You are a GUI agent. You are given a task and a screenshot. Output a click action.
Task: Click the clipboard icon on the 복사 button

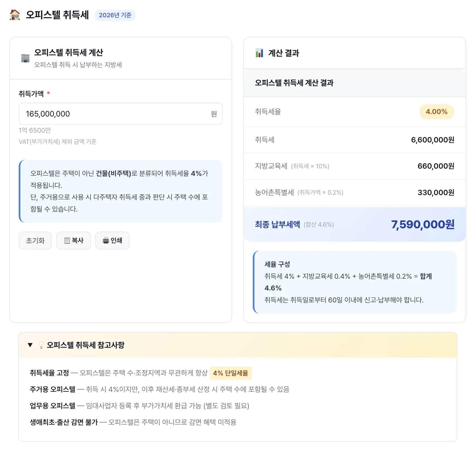click(x=67, y=240)
